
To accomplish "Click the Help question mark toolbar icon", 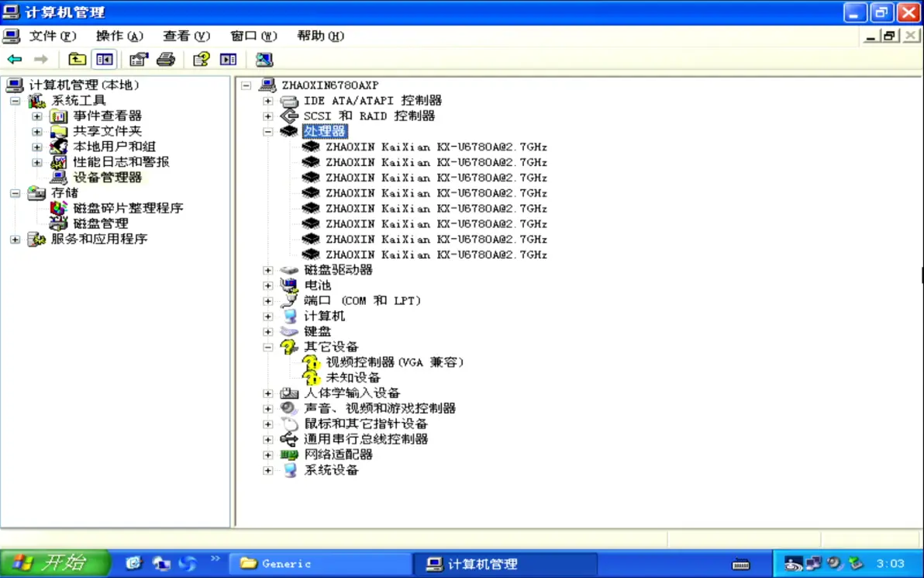I will (201, 59).
